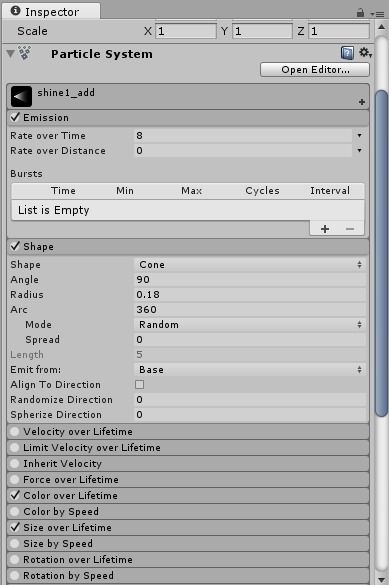Open the Particle System gear settings menu
Viewport: 389px width, 585px height.
[x=365, y=53]
